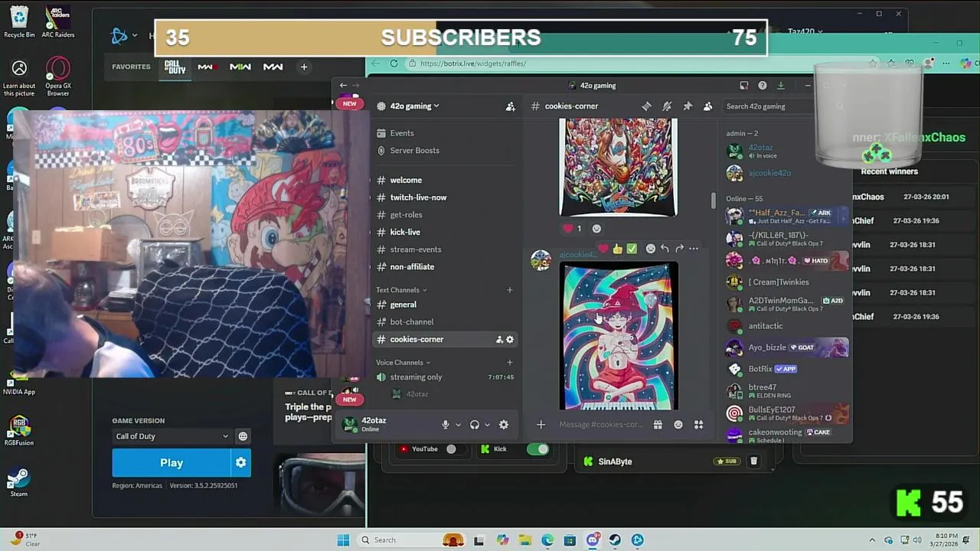Open Windows Start button

(x=343, y=540)
